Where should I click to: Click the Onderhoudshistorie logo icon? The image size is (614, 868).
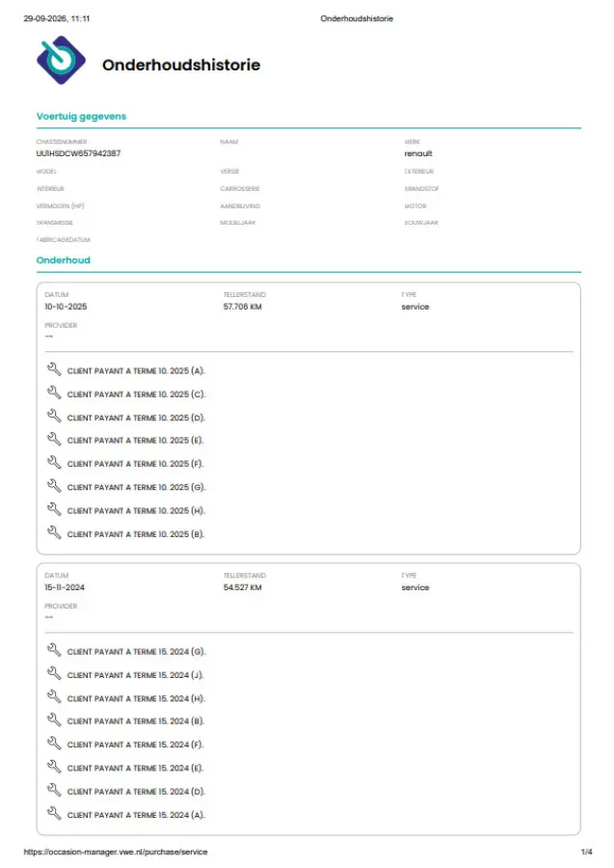61,61
